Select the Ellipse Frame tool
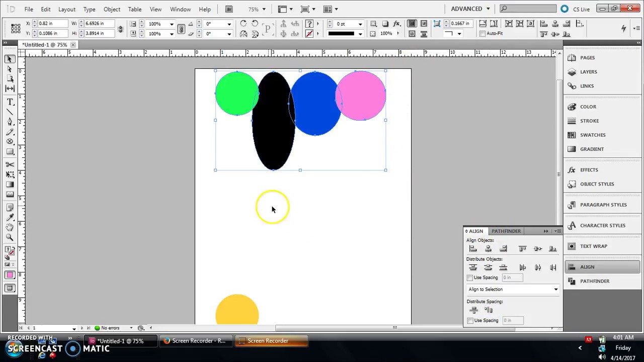 point(10,142)
